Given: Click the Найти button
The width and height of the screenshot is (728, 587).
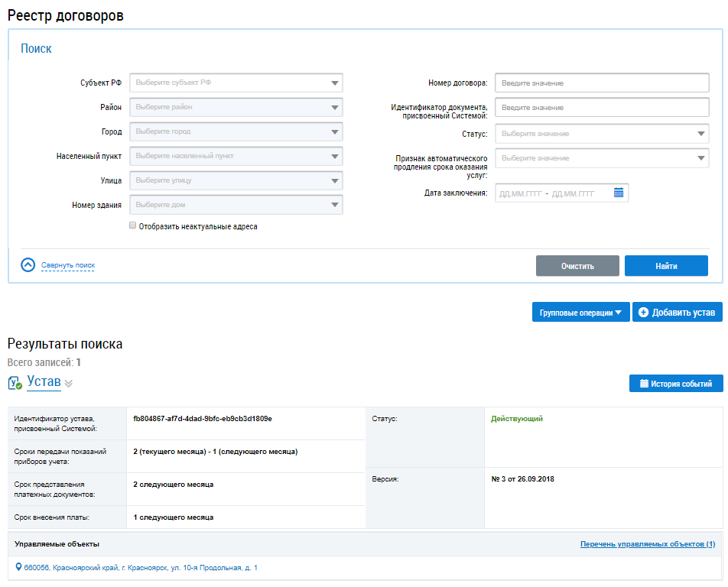Looking at the screenshot, I should tap(666, 266).
